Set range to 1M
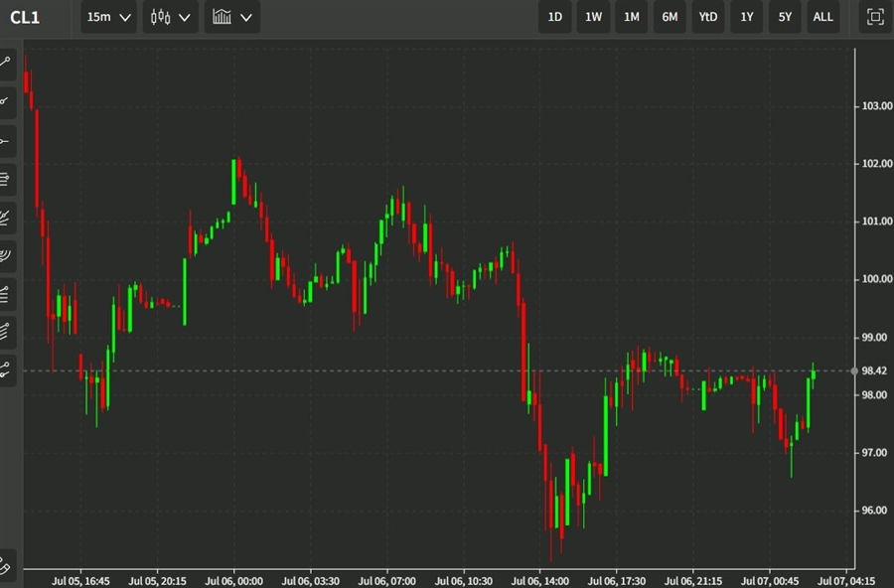 (632, 17)
